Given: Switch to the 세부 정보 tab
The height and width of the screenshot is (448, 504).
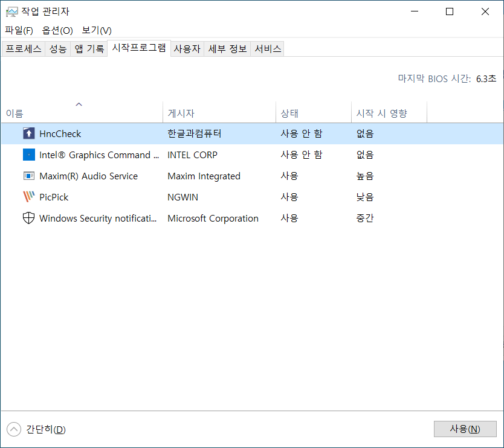Looking at the screenshot, I should (x=227, y=49).
